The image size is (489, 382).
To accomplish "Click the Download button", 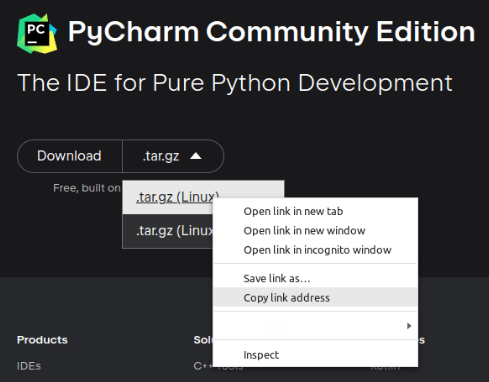I will pyautogui.click(x=69, y=156).
